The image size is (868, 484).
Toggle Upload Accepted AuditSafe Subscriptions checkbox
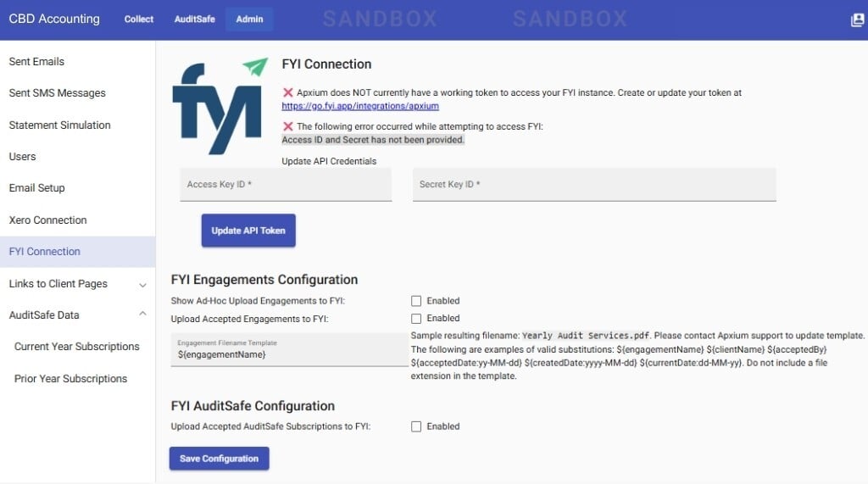[x=416, y=426]
